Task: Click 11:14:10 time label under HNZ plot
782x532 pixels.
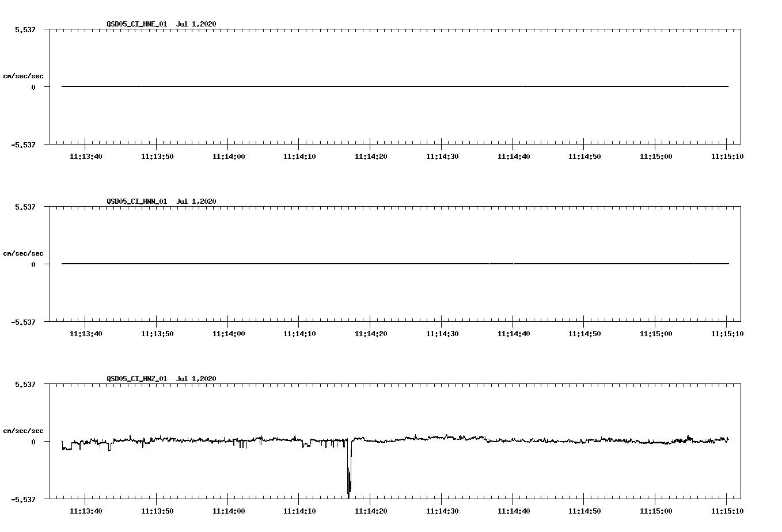Action: 299,511
